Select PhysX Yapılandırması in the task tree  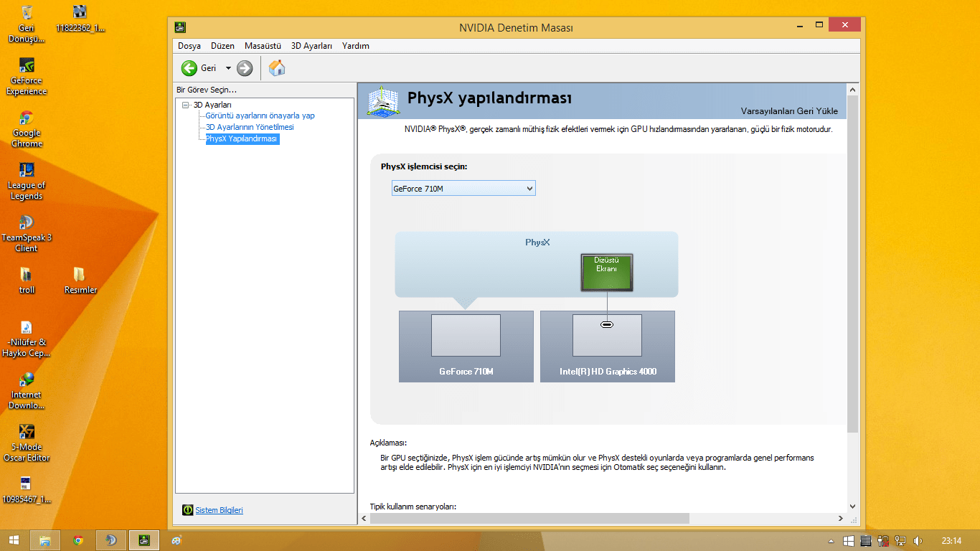click(242, 139)
